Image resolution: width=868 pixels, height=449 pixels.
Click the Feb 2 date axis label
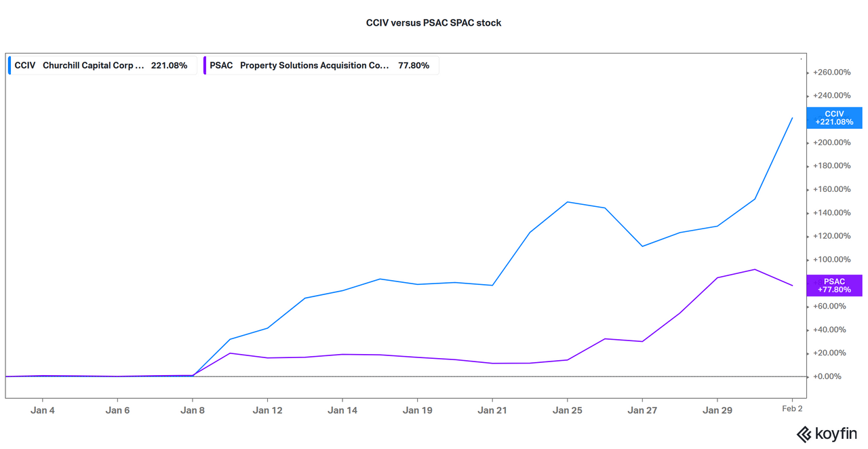click(792, 408)
